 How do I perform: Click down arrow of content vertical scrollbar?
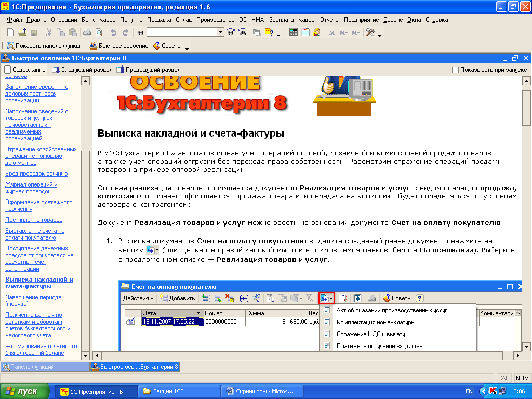click(x=526, y=347)
